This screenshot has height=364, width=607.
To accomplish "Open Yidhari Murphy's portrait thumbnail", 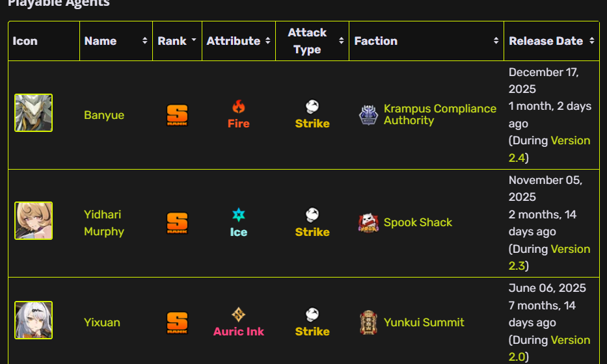I will [x=33, y=220].
